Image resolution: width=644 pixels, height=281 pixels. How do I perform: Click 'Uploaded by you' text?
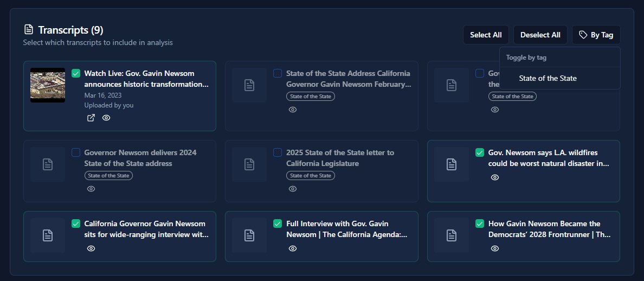(x=109, y=105)
